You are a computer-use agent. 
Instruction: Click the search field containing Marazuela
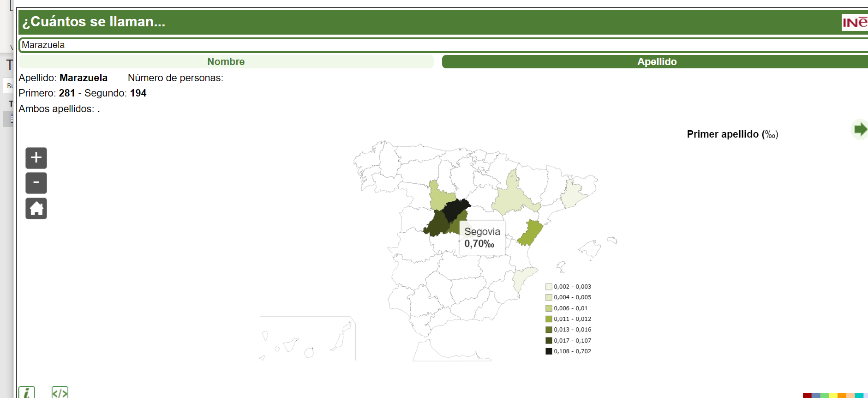[x=443, y=45]
